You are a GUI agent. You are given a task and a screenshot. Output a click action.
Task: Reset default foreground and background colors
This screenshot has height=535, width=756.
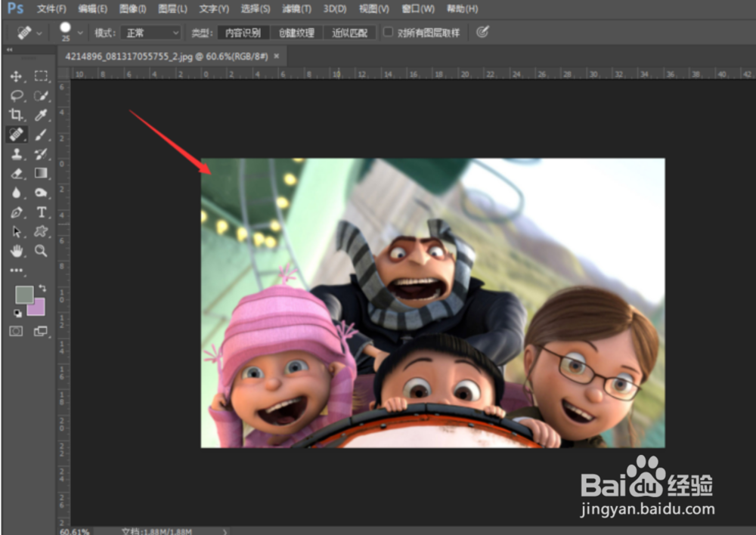pos(17,314)
